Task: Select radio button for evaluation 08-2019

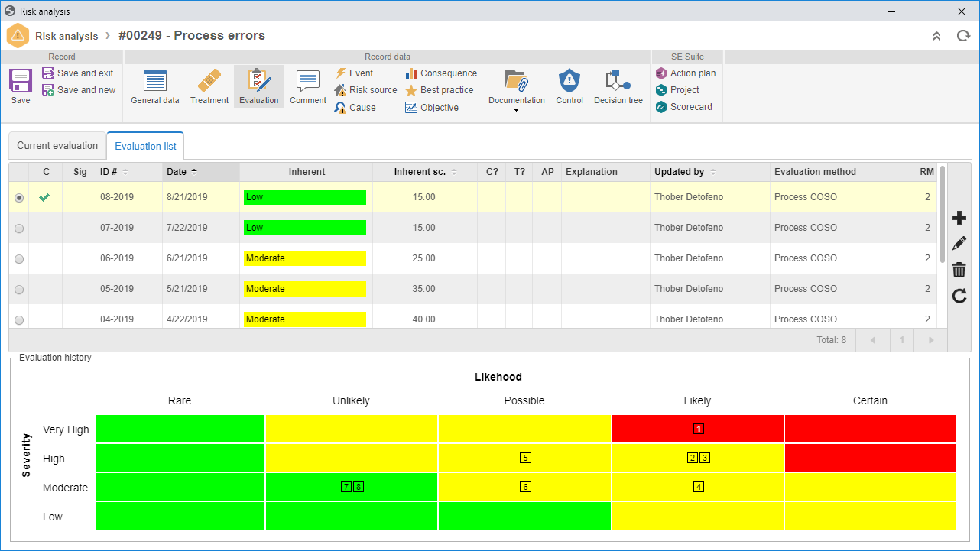Action: pos(19,198)
